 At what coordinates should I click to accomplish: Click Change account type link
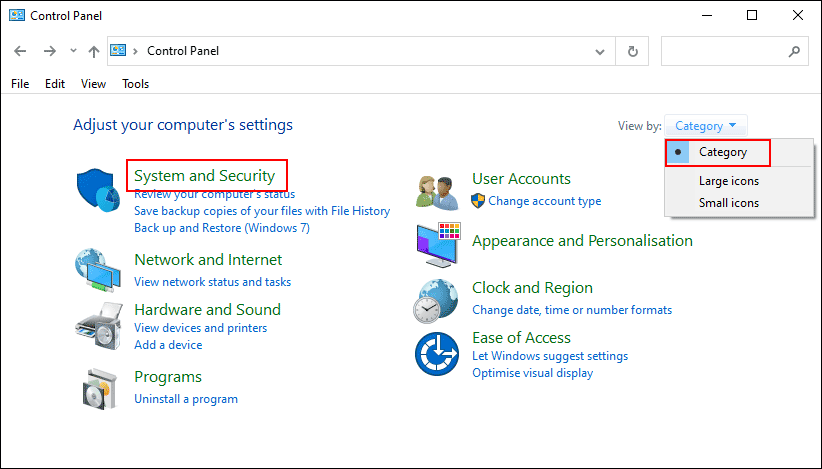tap(545, 201)
